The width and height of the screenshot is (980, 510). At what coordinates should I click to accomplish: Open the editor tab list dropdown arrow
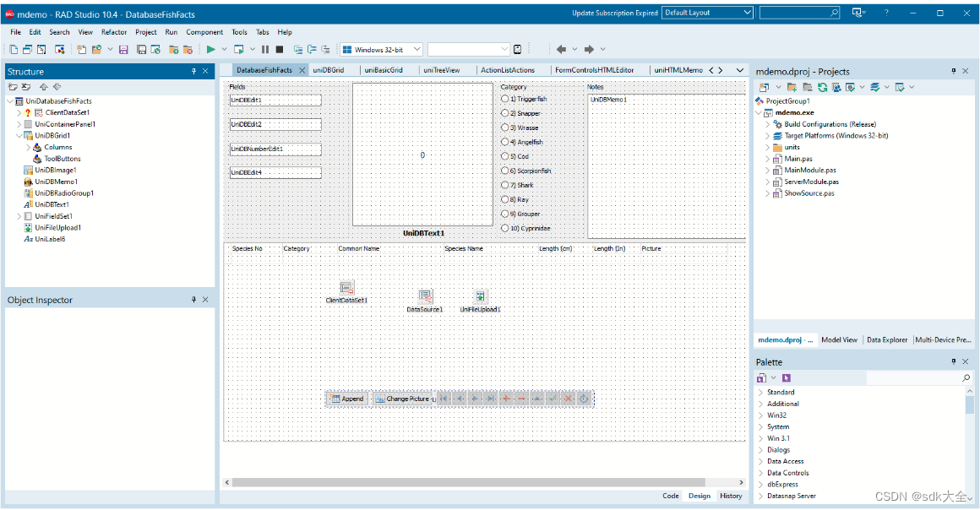[740, 70]
